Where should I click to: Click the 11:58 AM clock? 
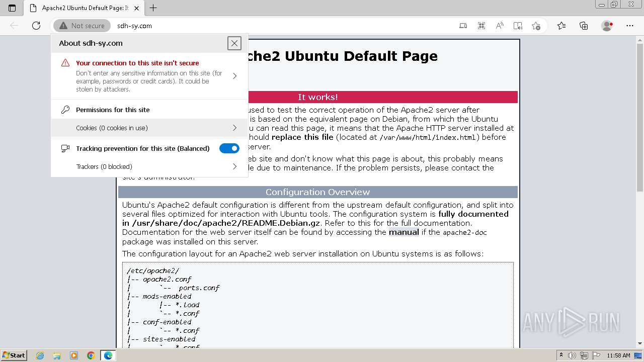click(x=618, y=355)
